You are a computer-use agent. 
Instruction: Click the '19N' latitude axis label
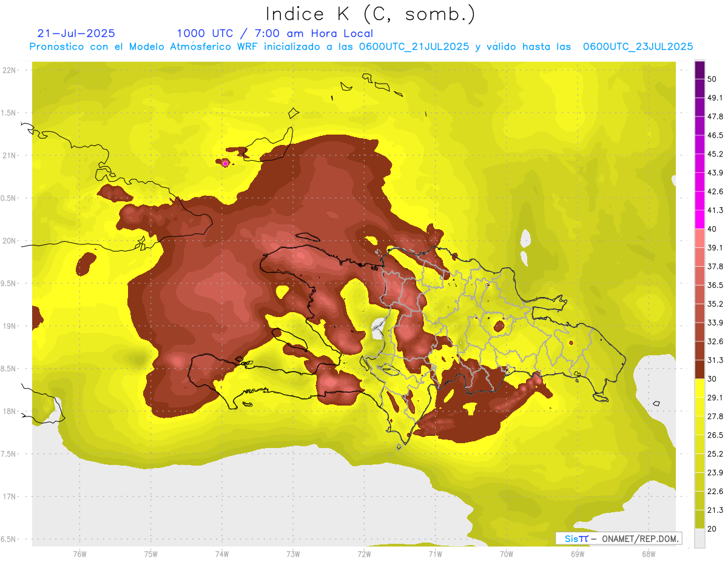10,326
